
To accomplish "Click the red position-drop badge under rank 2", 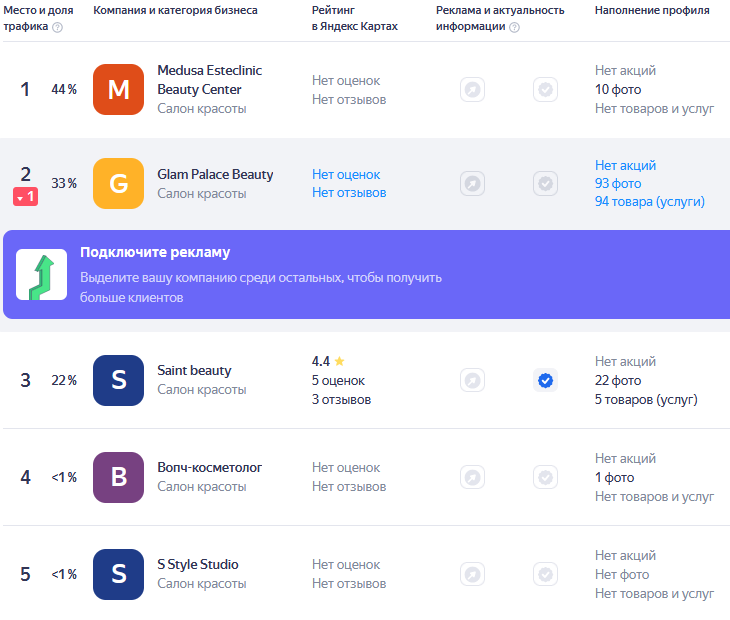I will [x=26, y=197].
